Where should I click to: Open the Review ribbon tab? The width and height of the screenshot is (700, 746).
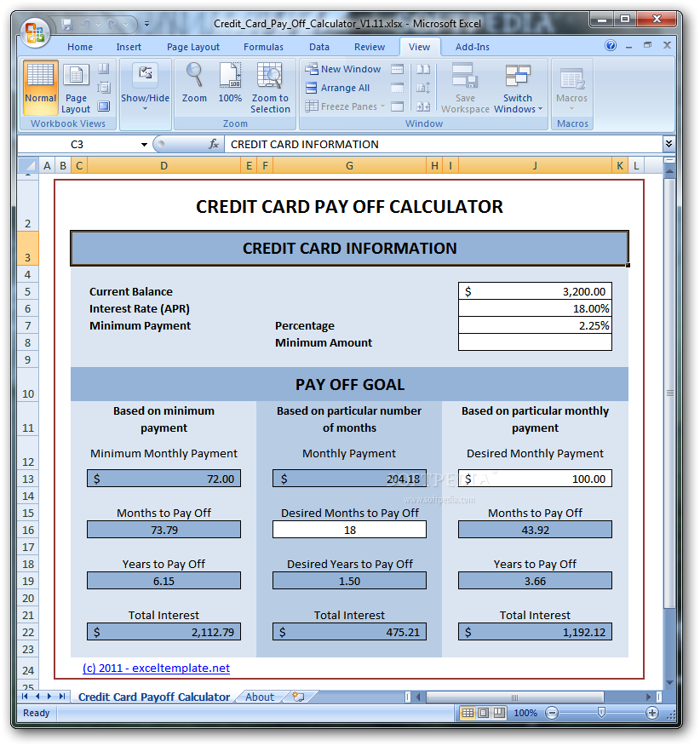click(370, 47)
